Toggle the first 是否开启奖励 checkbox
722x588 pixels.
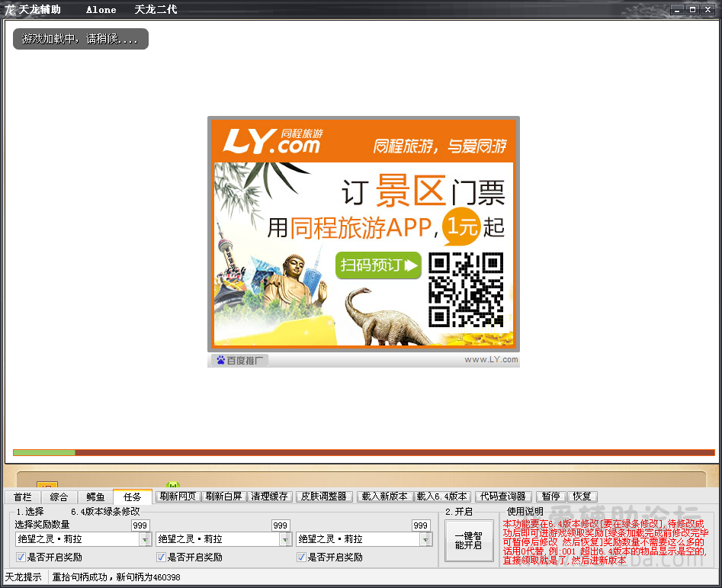[x=21, y=557]
